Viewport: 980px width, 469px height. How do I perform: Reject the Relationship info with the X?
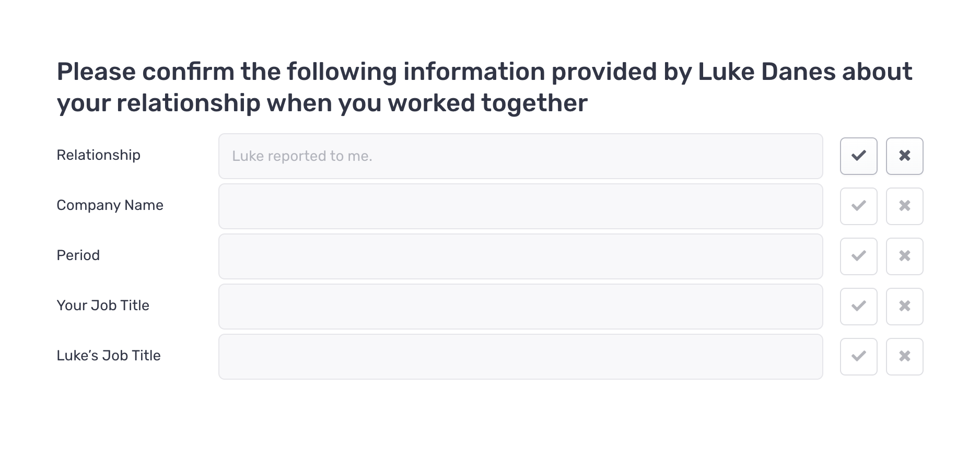pyautogui.click(x=904, y=156)
